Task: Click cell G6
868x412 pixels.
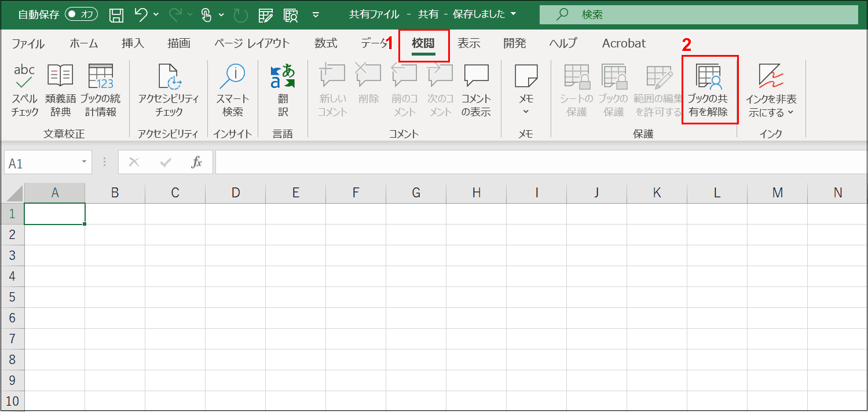Action: coord(416,318)
